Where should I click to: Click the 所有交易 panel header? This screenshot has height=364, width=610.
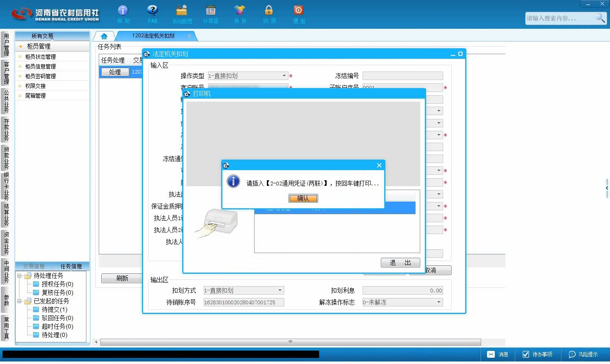pos(42,36)
